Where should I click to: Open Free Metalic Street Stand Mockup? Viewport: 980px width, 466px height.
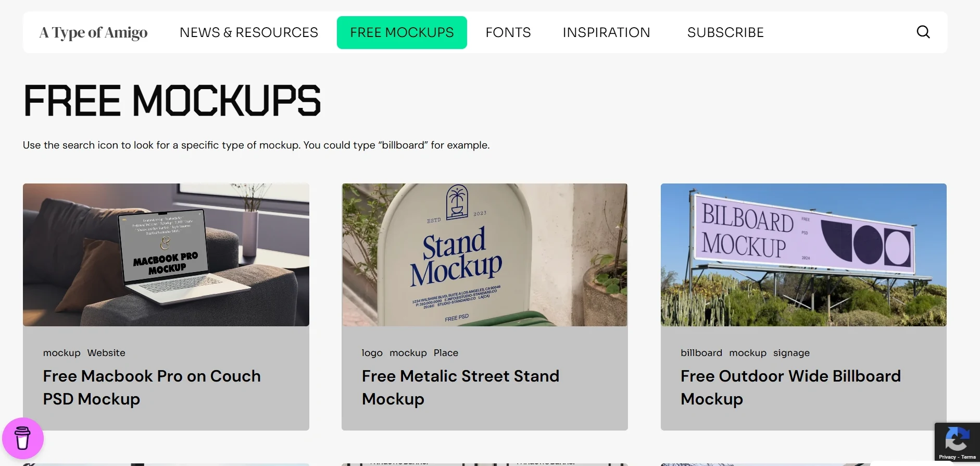click(x=460, y=387)
